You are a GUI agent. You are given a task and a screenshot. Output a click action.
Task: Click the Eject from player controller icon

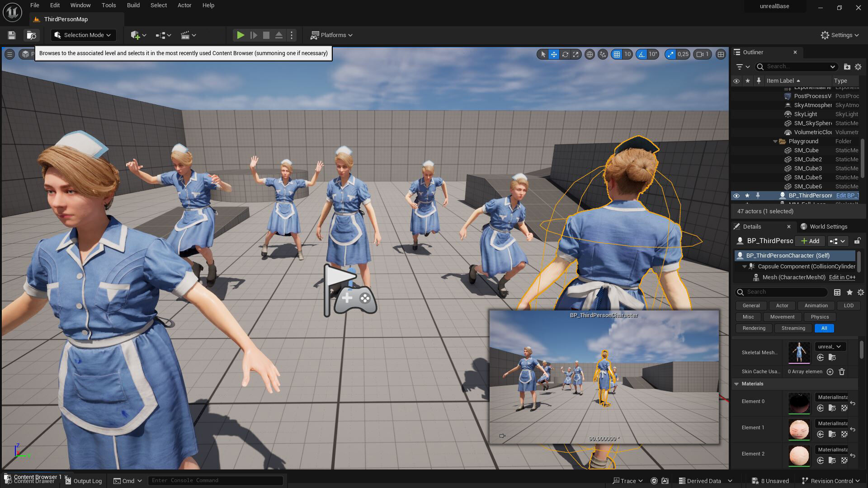(x=279, y=35)
